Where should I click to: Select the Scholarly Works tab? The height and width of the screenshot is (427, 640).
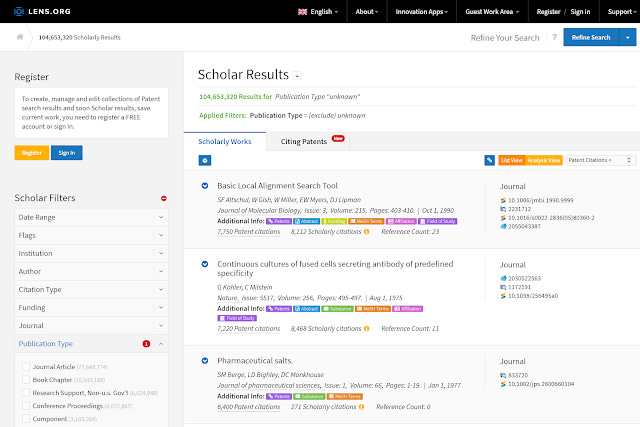coord(225,141)
